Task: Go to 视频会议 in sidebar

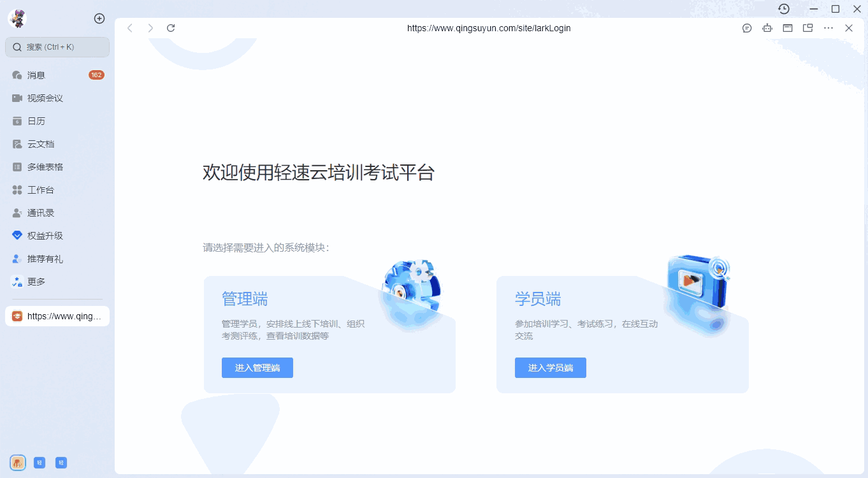Action: (x=45, y=98)
